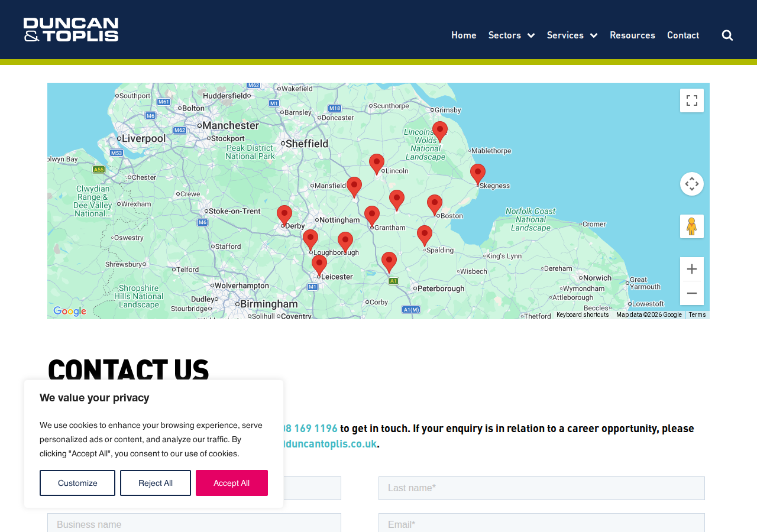Screen dimensions: 757x532
Task: Click the map pin near Boston
Action: point(435,205)
